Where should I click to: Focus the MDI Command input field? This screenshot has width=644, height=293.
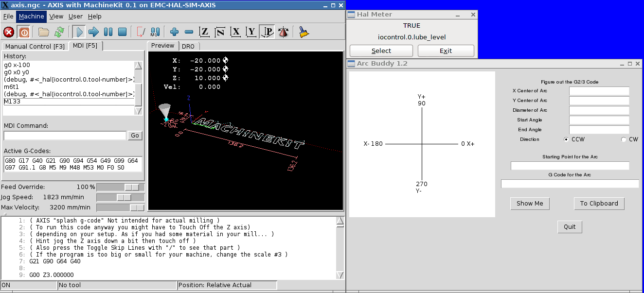tap(65, 136)
